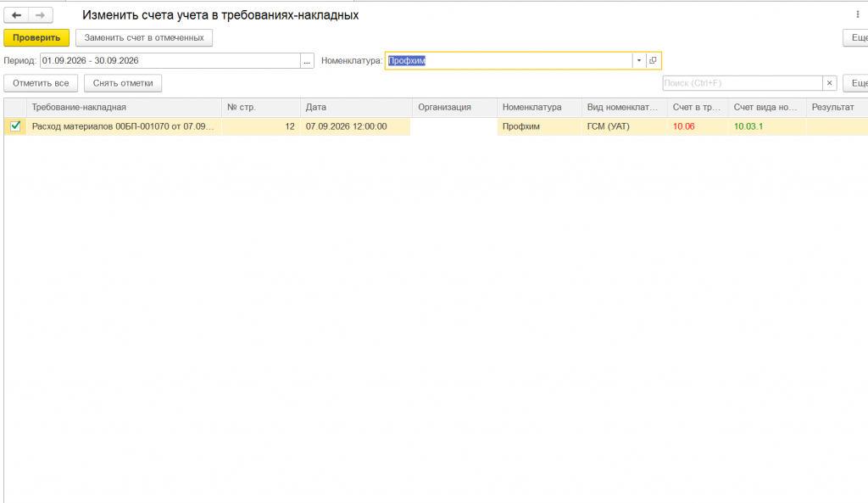Viewport: 868px width, 503px height.
Task: Expand the Номенклатура dropdown arrow
Action: [639, 60]
